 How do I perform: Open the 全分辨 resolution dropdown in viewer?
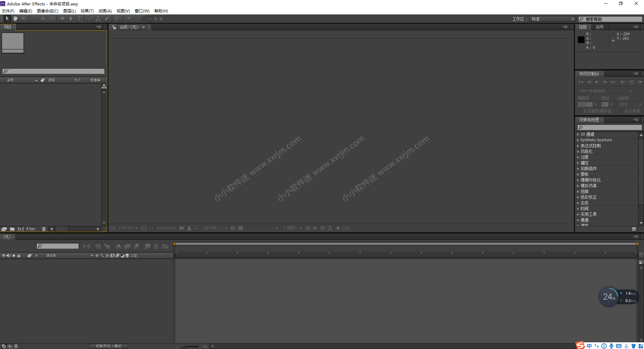click(x=215, y=228)
